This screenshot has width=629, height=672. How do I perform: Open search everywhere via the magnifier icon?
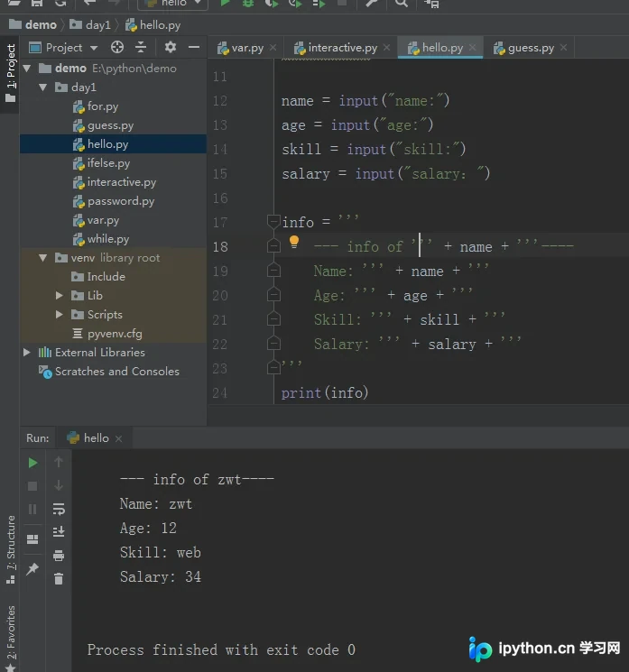[401, 4]
